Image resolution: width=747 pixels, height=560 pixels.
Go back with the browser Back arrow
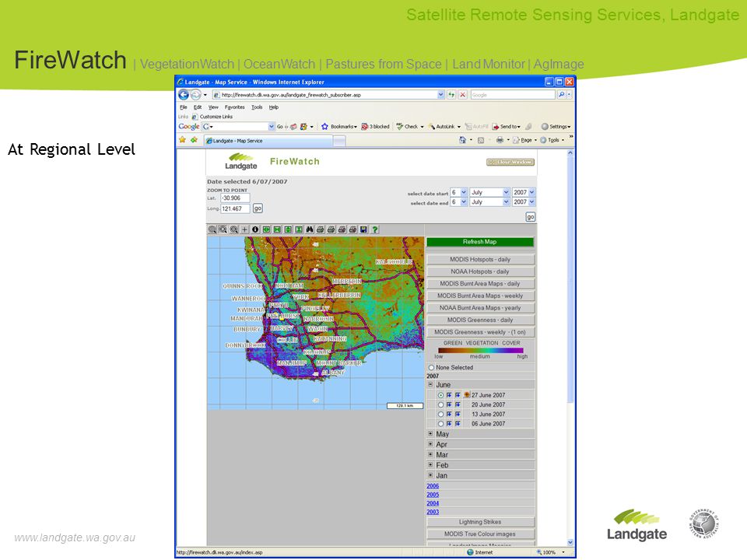pos(184,95)
